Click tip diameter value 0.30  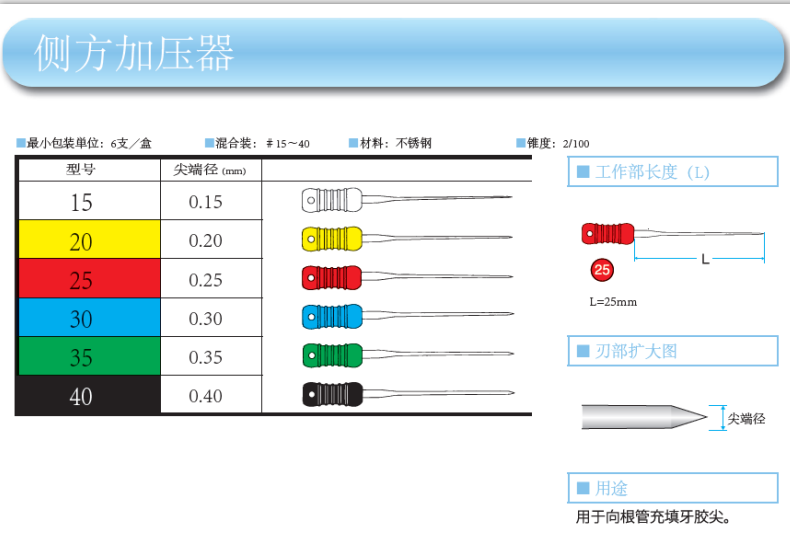pyautogui.click(x=206, y=318)
